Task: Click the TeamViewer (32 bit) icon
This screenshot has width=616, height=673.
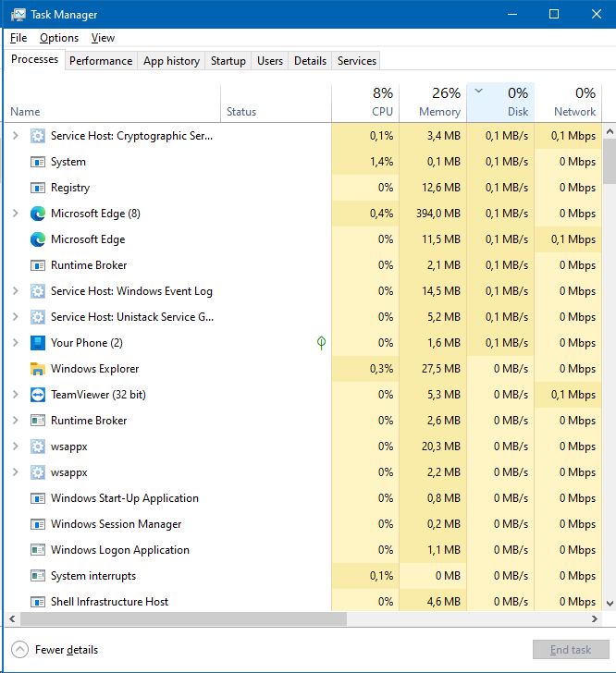Action: [x=38, y=395]
